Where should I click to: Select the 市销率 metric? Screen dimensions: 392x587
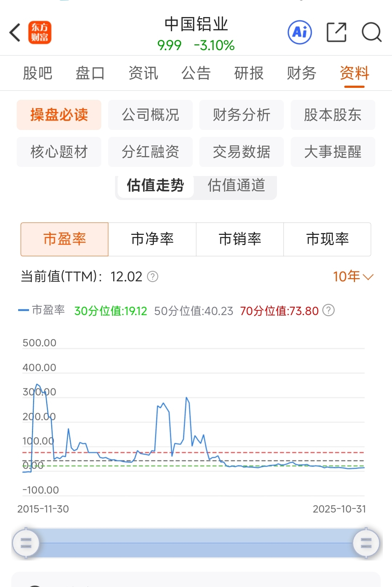coord(240,239)
